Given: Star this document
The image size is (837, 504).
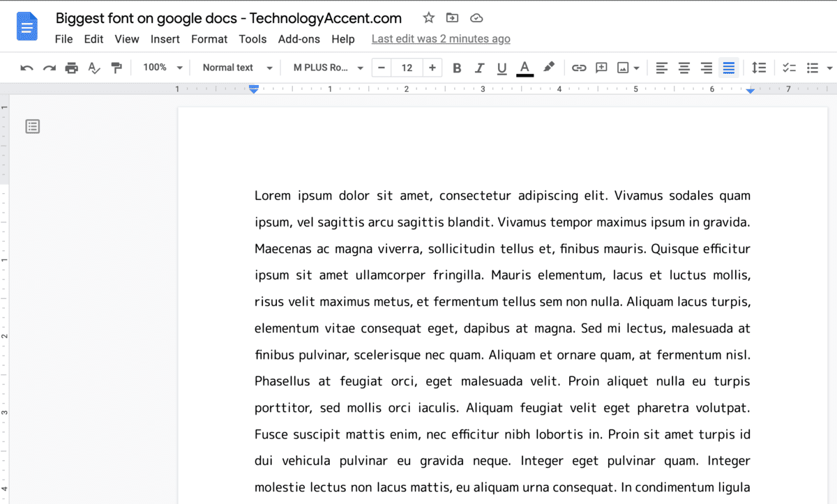Looking at the screenshot, I should tap(428, 17).
